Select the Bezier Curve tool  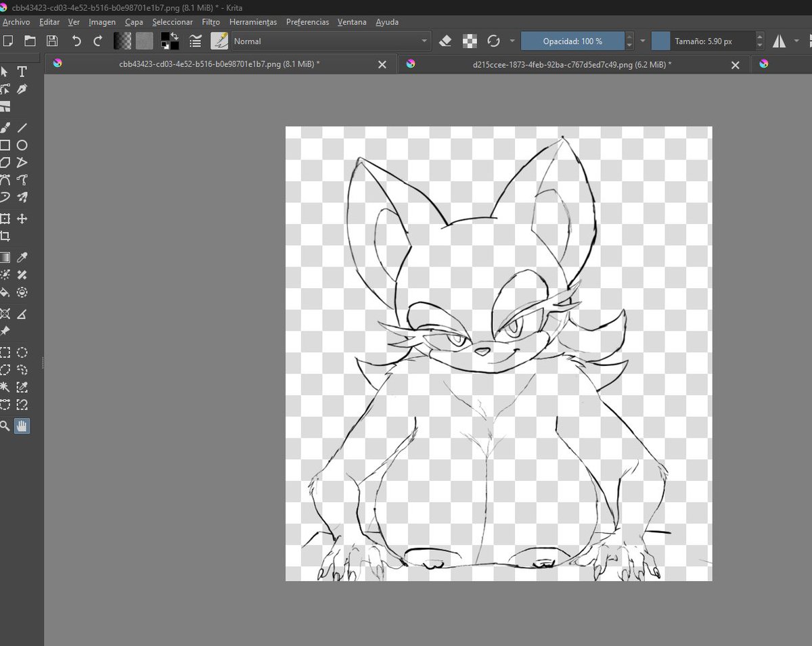click(5, 180)
